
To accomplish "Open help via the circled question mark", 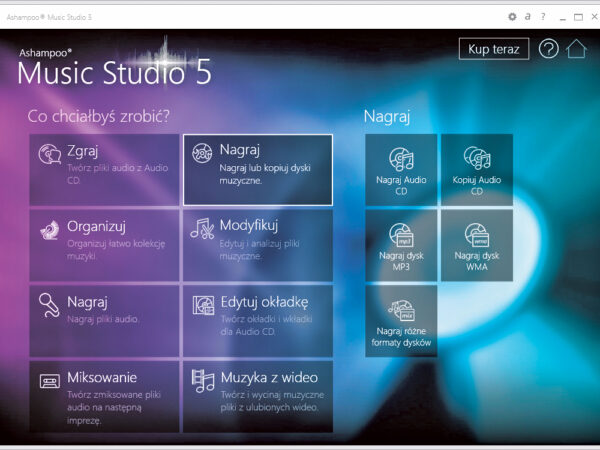I will coord(548,50).
